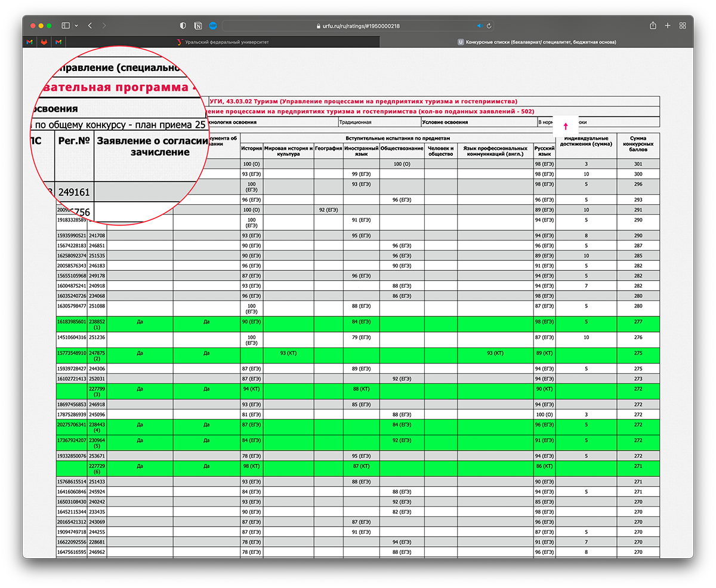Open the privacy shield report icon

(183, 26)
